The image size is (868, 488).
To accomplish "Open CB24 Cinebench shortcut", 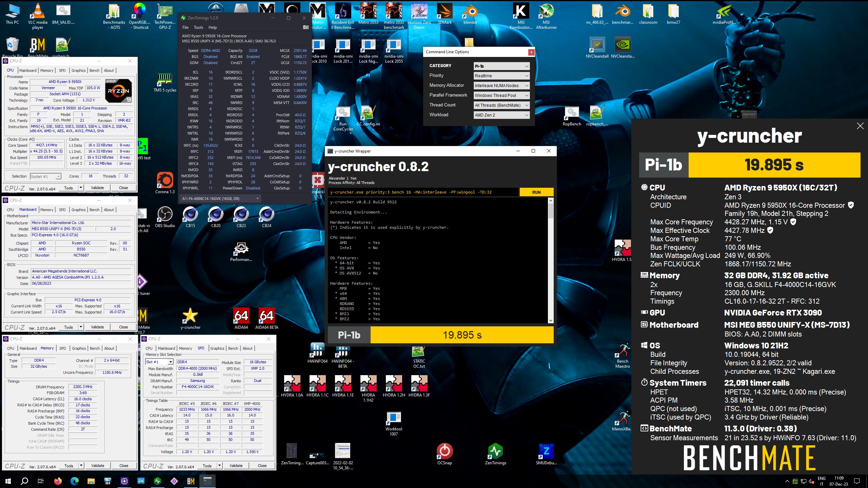I will click(x=267, y=217).
